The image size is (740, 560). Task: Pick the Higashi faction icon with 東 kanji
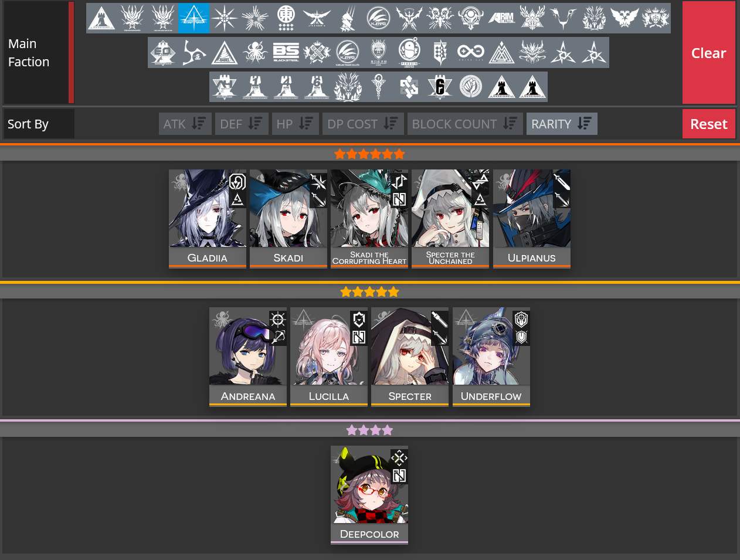coord(286,18)
